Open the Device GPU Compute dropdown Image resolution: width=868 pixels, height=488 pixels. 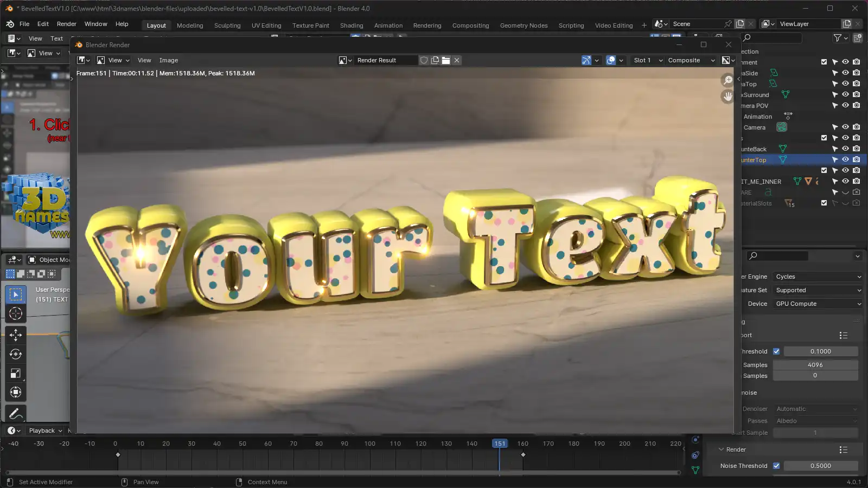point(818,304)
